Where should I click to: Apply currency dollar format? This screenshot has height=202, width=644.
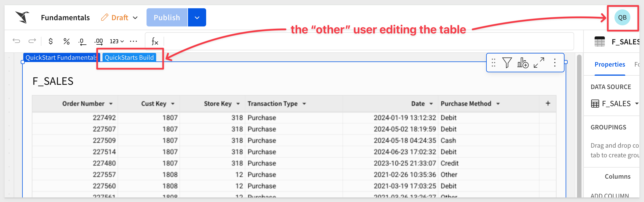51,41
